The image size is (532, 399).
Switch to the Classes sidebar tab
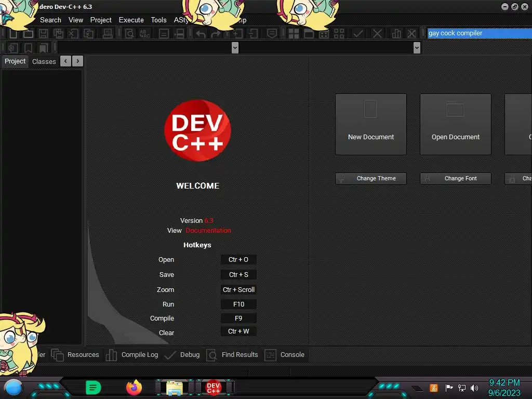44,61
